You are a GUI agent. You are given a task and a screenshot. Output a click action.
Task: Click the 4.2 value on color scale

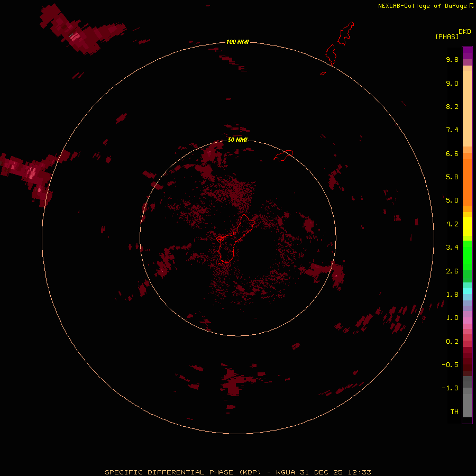pos(452,224)
